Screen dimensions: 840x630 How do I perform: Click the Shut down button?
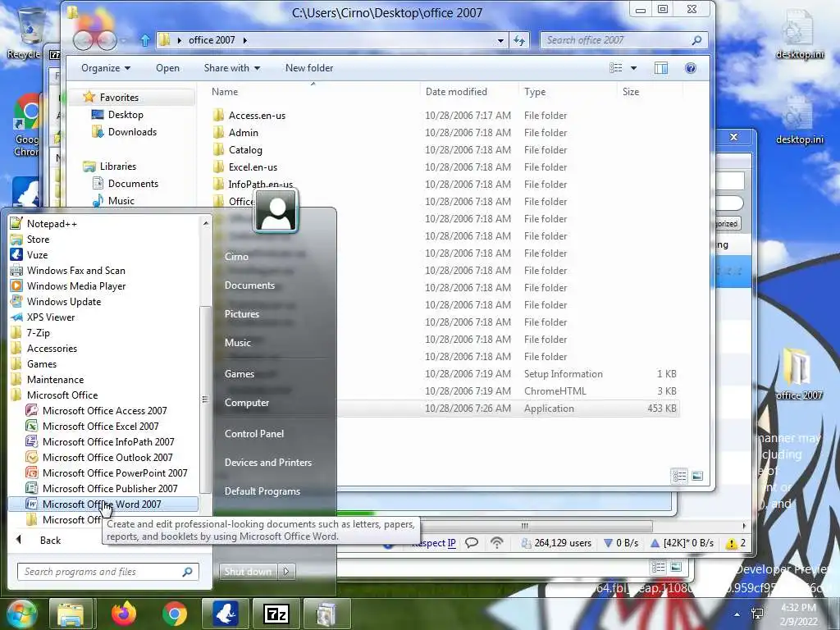tap(249, 572)
